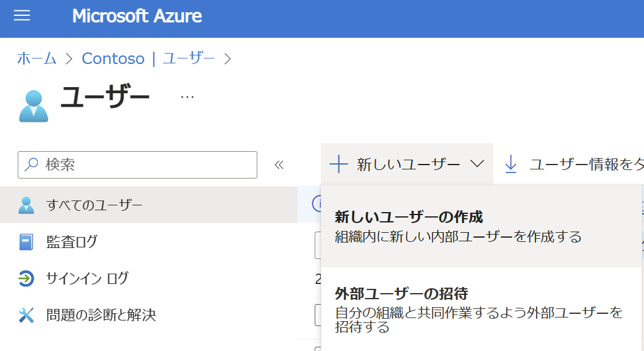Click the サインイン ログ arrow icon
The height and width of the screenshot is (351, 644).
(x=26, y=278)
